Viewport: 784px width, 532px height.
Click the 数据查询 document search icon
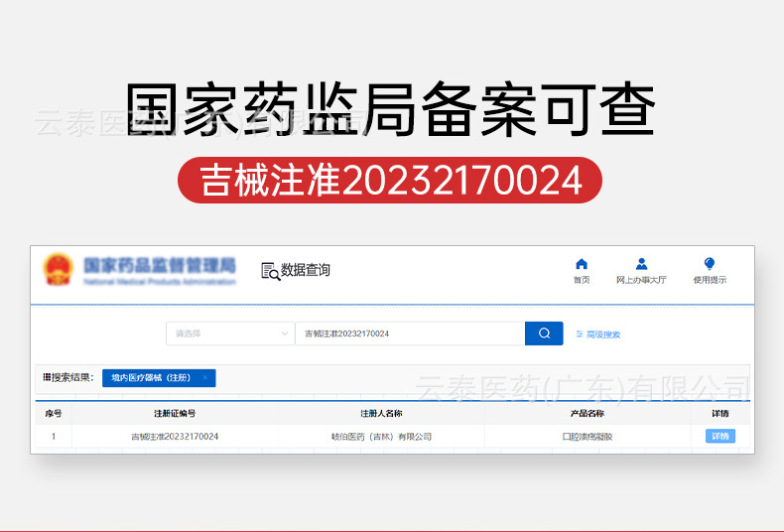[x=271, y=271]
